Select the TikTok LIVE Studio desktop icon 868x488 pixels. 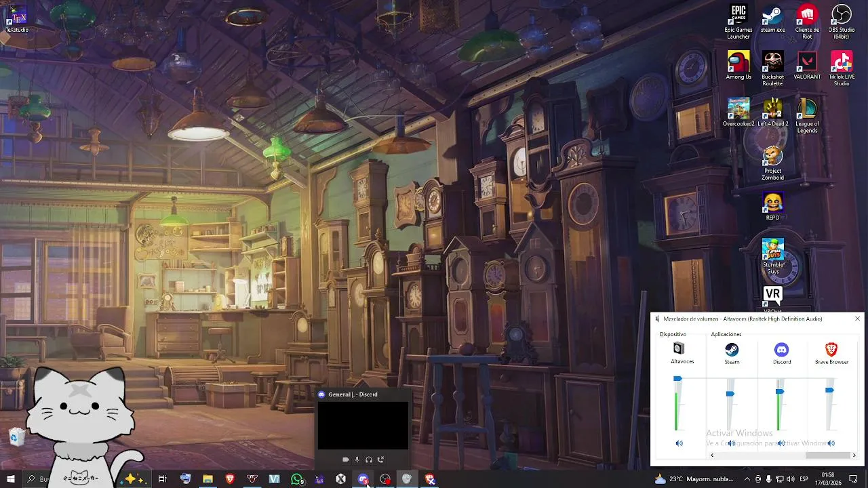tap(842, 69)
